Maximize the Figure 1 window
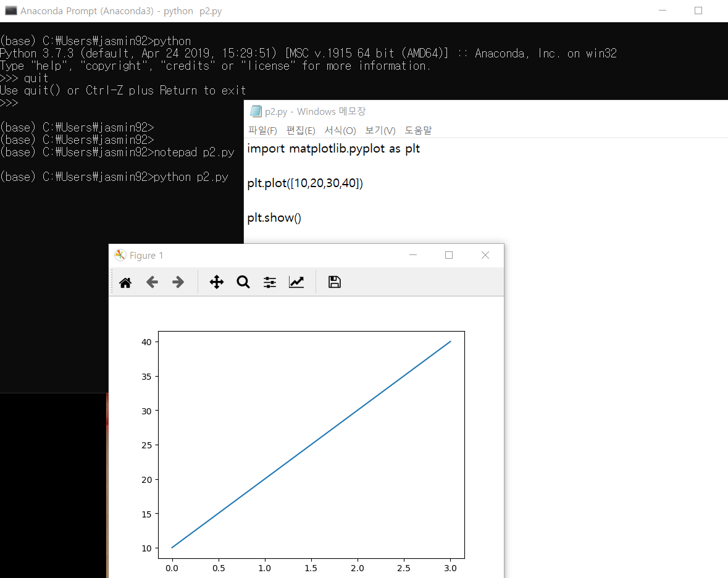This screenshot has height=578, width=728. [x=448, y=254]
